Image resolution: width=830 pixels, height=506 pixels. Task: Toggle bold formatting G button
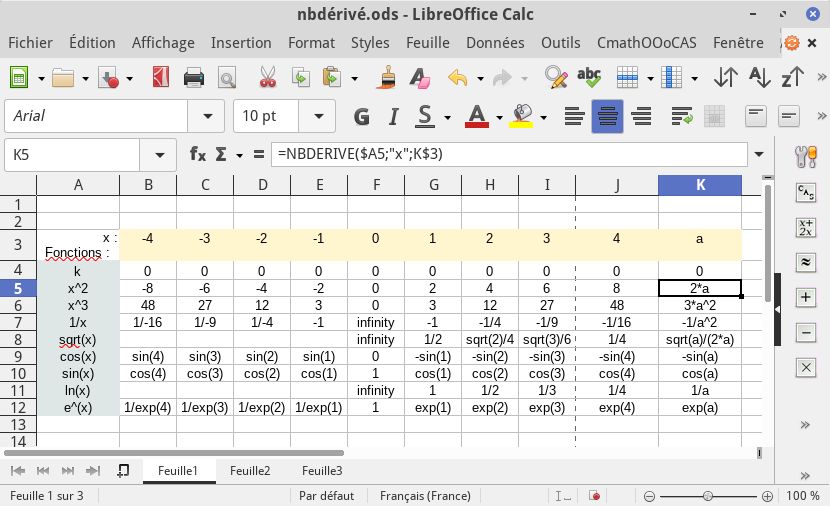(x=362, y=116)
